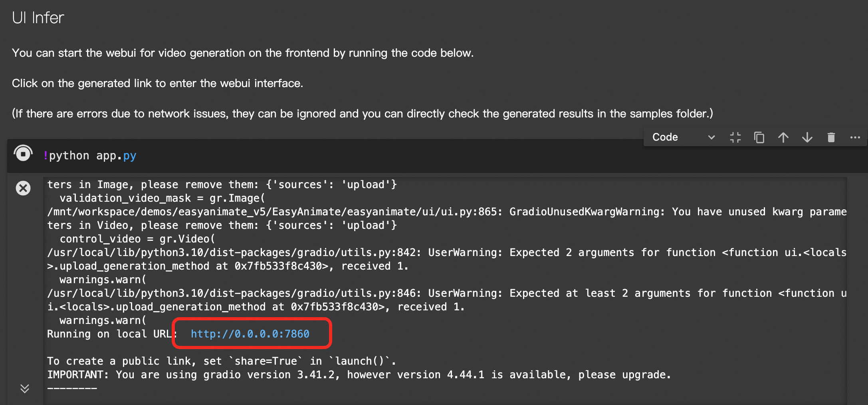
Task: Click inside the !python app.py code cell
Action: [x=319, y=156]
